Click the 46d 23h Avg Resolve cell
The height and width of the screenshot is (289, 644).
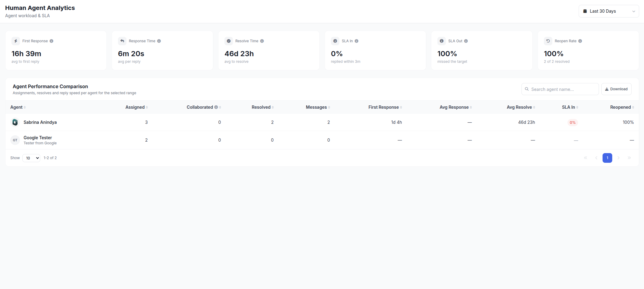526,122
